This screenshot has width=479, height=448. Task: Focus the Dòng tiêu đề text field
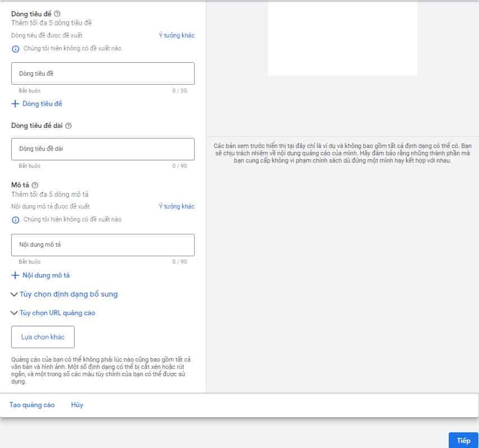[103, 73]
